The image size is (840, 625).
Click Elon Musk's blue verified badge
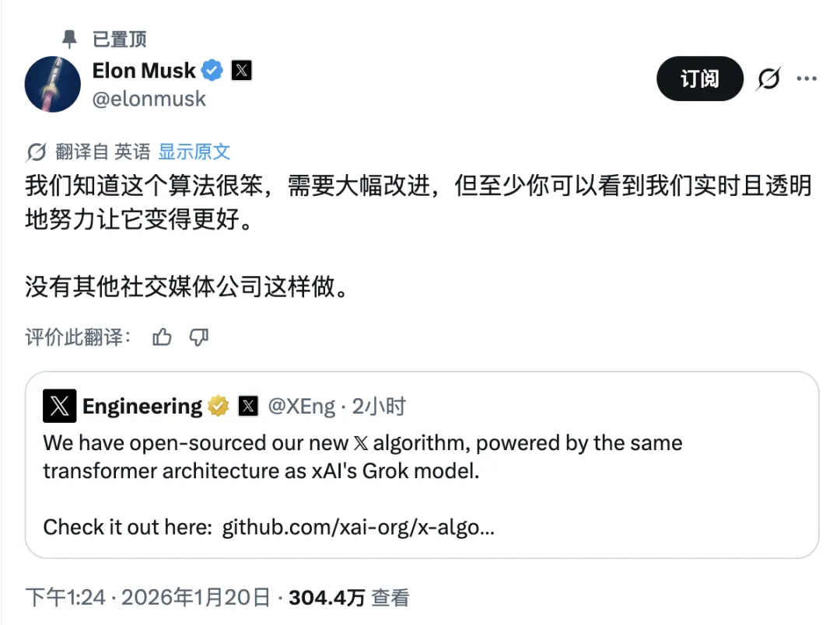[211, 70]
